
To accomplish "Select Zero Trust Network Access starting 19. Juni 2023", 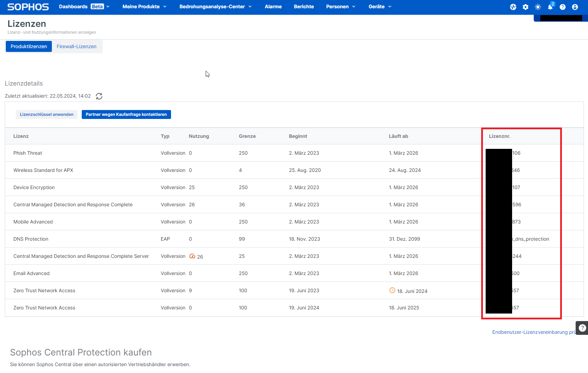I will click(294, 290).
